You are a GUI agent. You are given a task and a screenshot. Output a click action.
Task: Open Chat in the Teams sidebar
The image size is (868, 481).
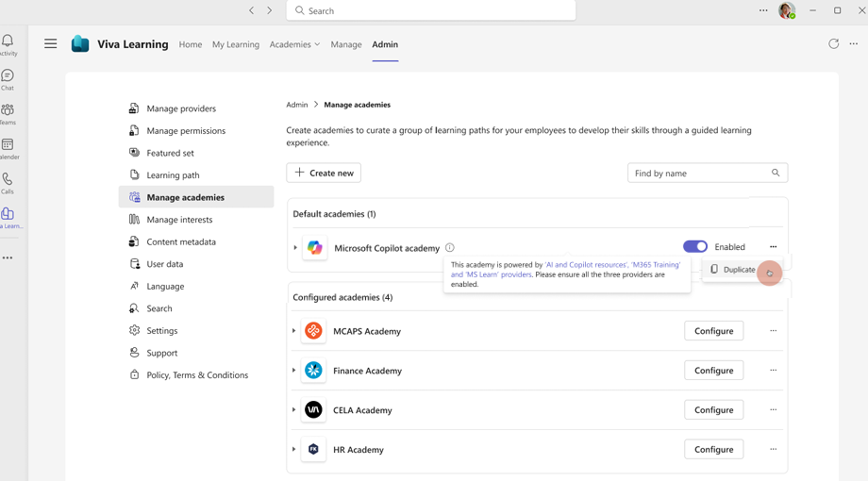point(8,79)
